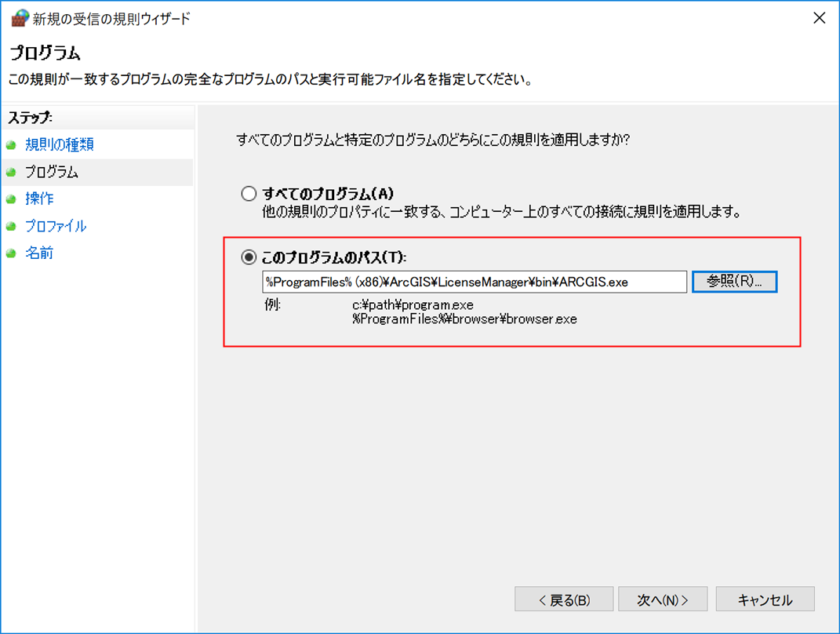Proceed with the 次へ(N) button
The width and height of the screenshot is (840, 634).
click(x=663, y=600)
